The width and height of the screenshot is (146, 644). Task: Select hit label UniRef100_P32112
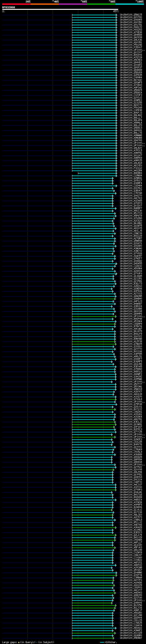[131, 168]
